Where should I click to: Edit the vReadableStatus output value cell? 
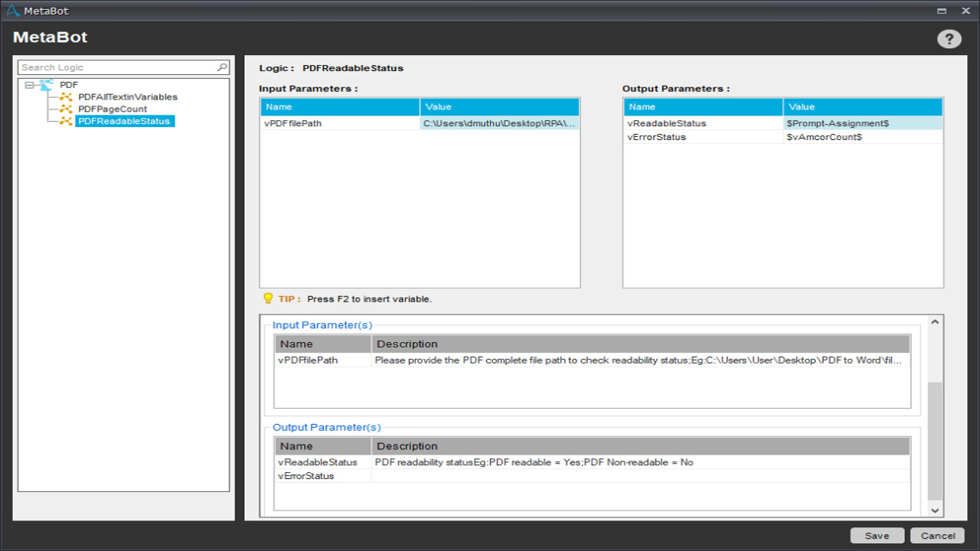pyautogui.click(x=862, y=123)
